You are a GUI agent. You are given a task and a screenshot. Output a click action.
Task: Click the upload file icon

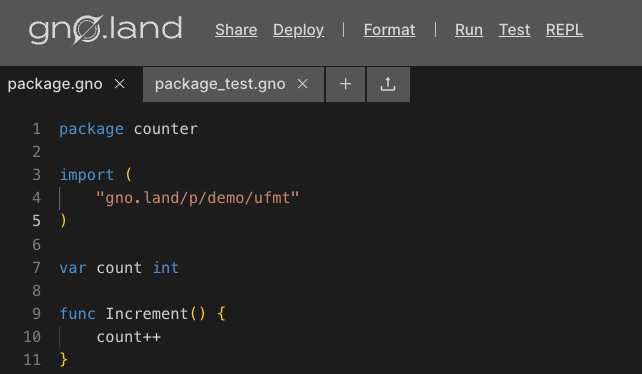point(388,84)
